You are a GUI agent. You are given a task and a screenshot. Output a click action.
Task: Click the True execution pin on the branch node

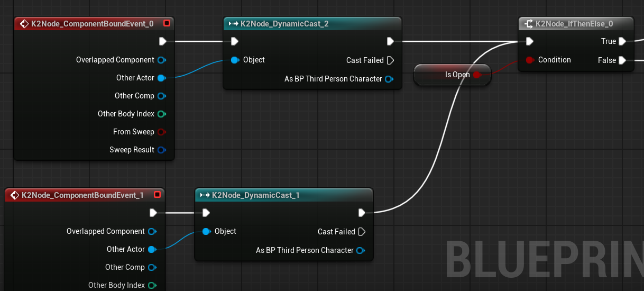coord(622,41)
